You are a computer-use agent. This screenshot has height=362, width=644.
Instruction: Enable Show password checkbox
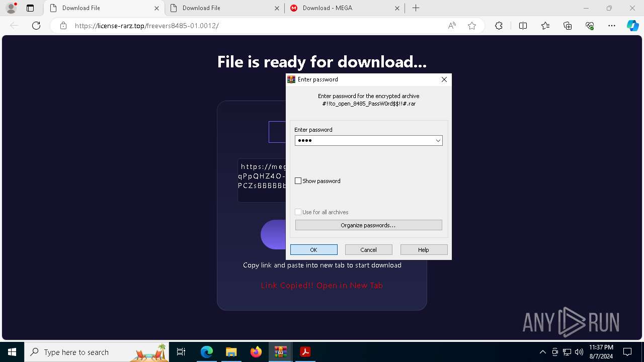(298, 181)
